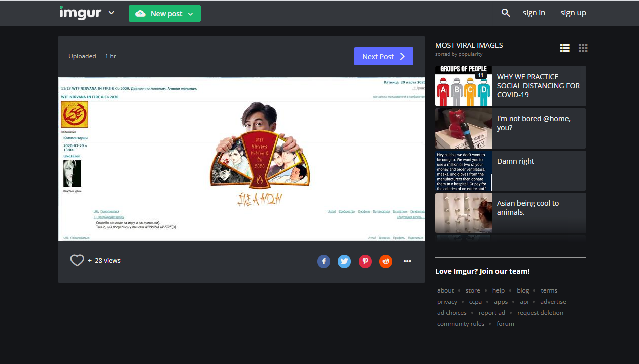This screenshot has height=364, width=639.
Task: Open 'Hey celebs' text thumbnail
Action: click(463, 171)
